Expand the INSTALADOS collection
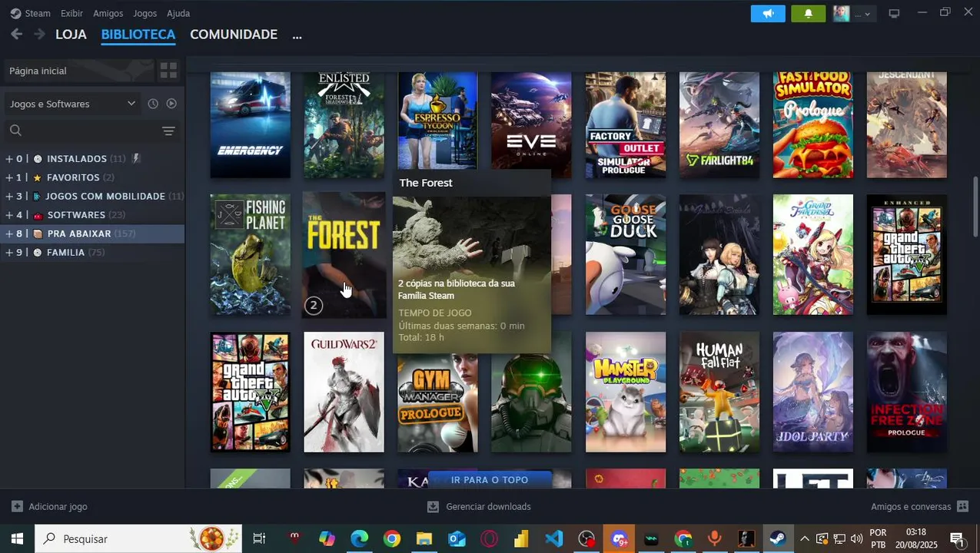Screen dimensions: 980x553 pos(9,159)
